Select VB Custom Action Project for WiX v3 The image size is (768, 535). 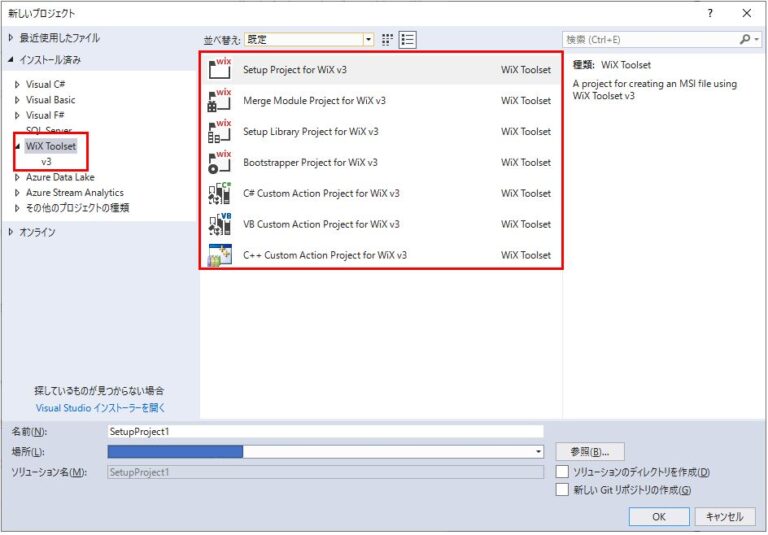pos(321,224)
